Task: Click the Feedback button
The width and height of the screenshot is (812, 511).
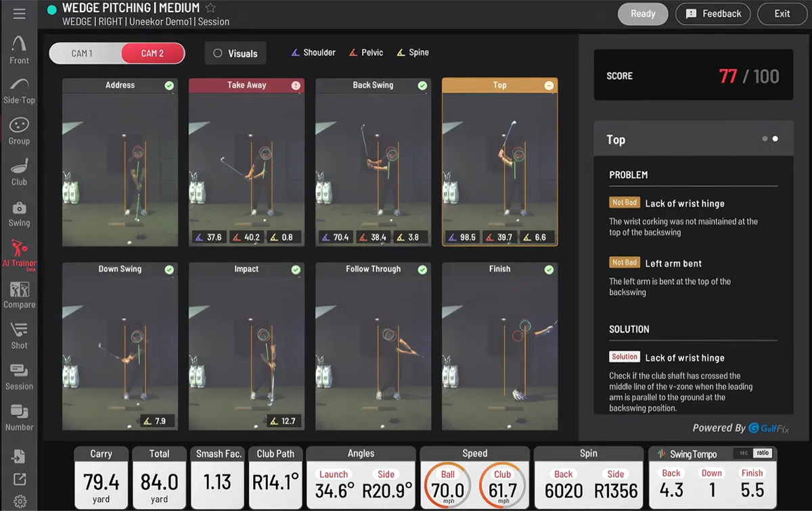Action: [713, 14]
